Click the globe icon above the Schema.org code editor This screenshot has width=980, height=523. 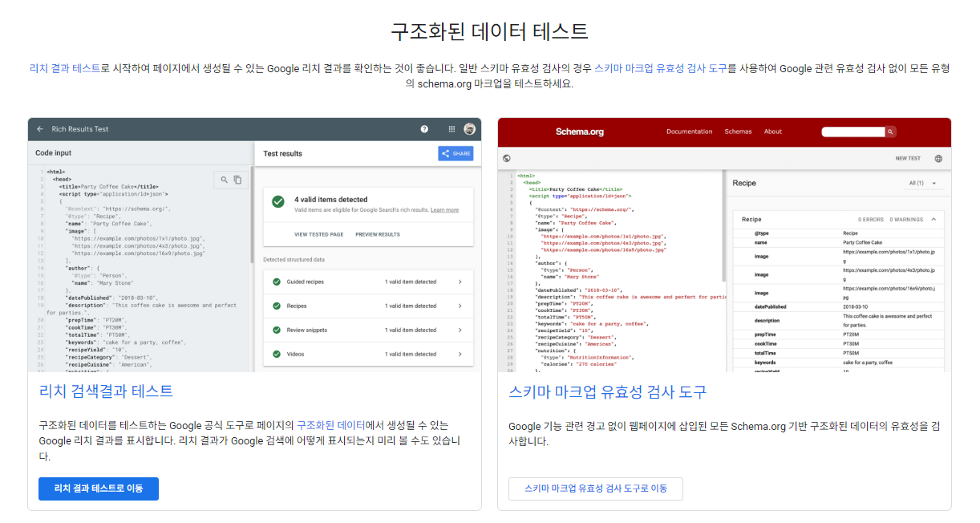[x=507, y=157]
